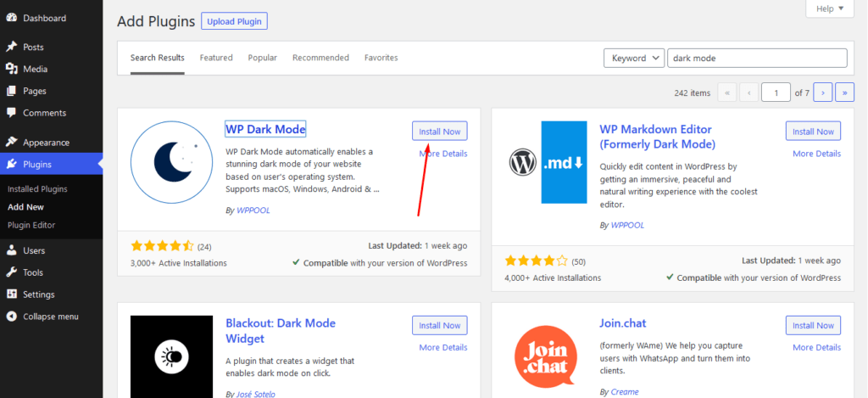
Task: Click the Upload Plugin button
Action: [x=235, y=21]
